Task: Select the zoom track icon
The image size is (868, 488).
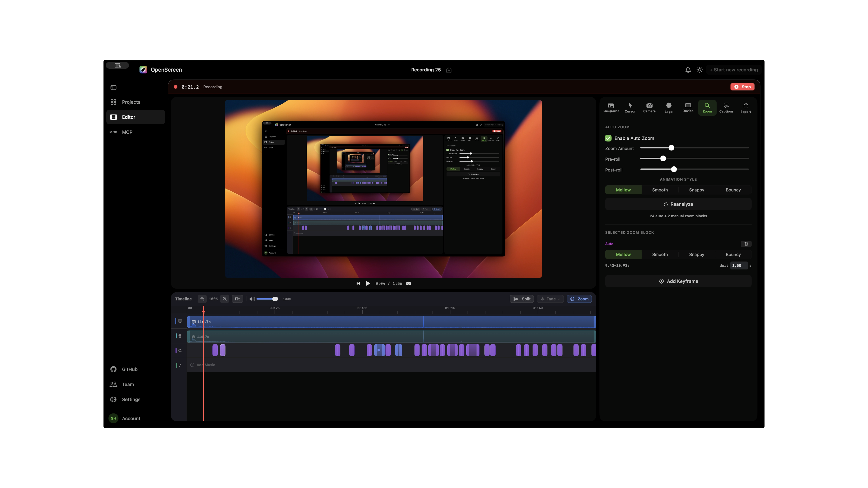Action: click(180, 351)
